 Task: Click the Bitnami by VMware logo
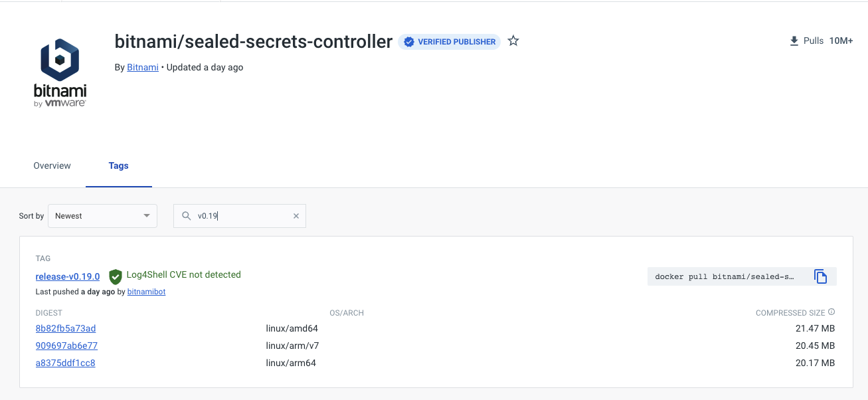coord(60,71)
